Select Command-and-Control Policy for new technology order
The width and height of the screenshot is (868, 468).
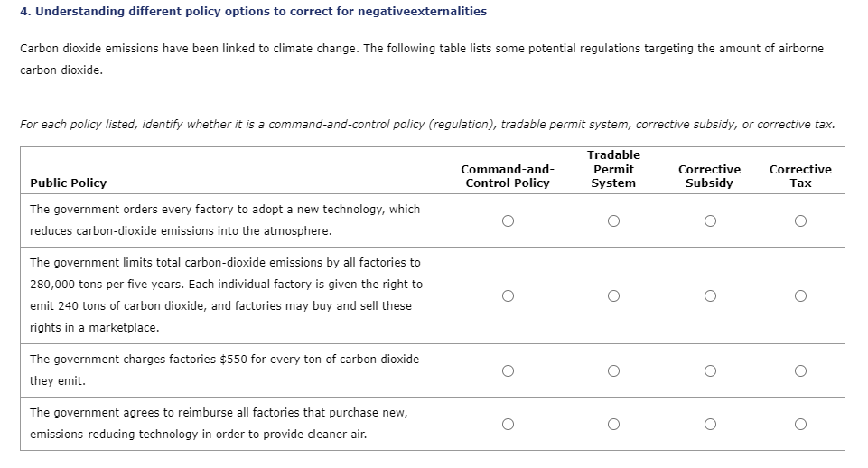click(x=509, y=220)
